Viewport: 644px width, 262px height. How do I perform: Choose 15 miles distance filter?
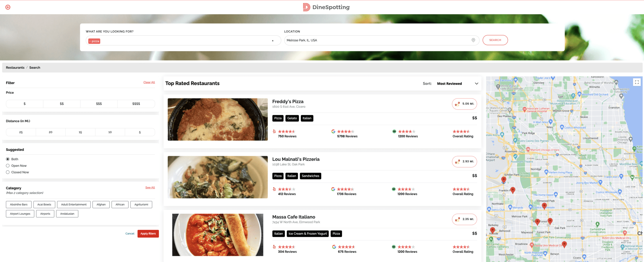click(x=80, y=132)
